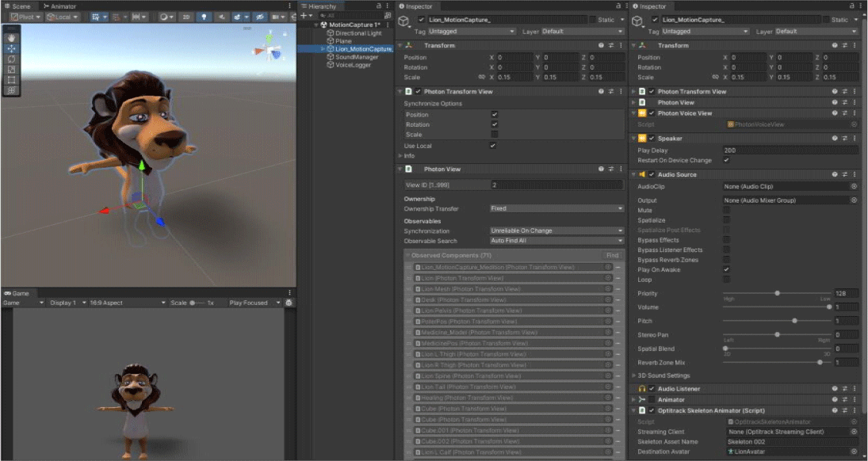
Task: Adjust the Audio Source Volume slider
Action: (x=777, y=307)
